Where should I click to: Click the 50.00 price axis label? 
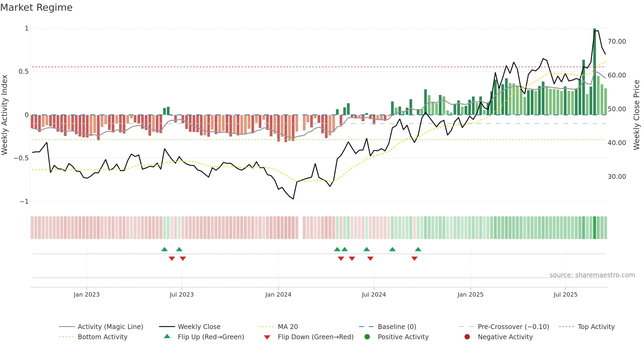click(617, 109)
